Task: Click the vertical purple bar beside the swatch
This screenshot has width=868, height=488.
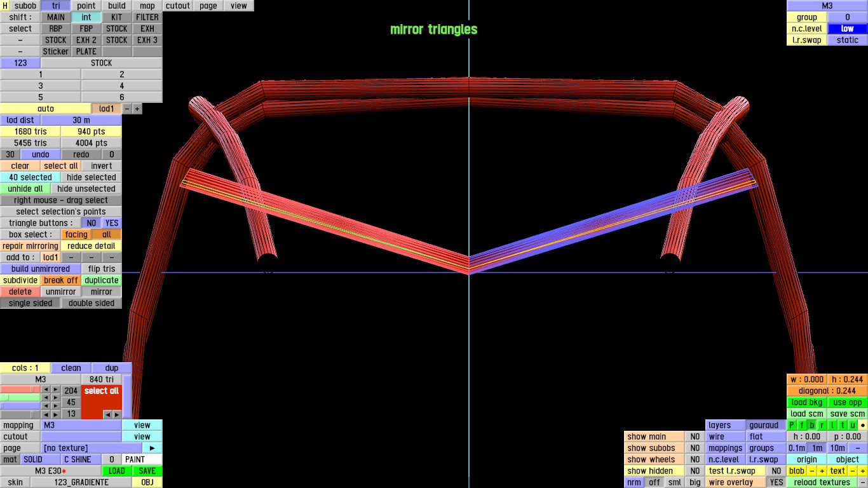Action: (x=127, y=396)
